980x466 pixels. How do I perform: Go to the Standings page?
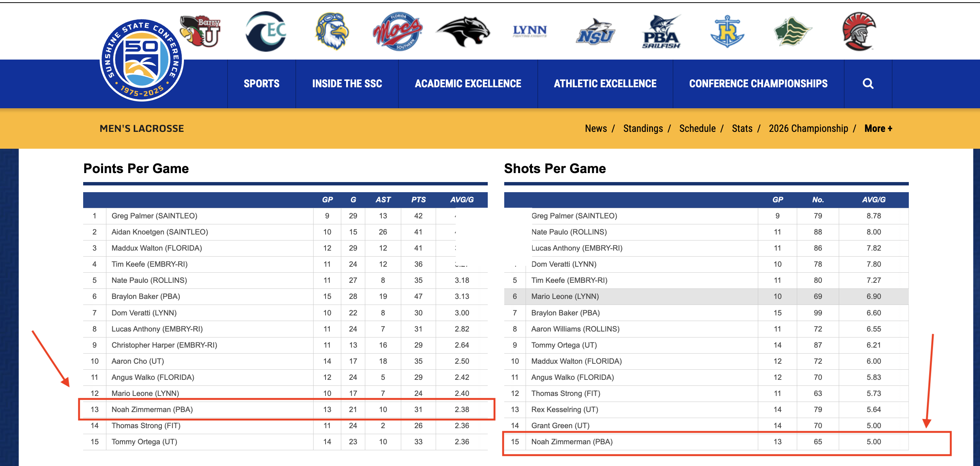coord(642,128)
